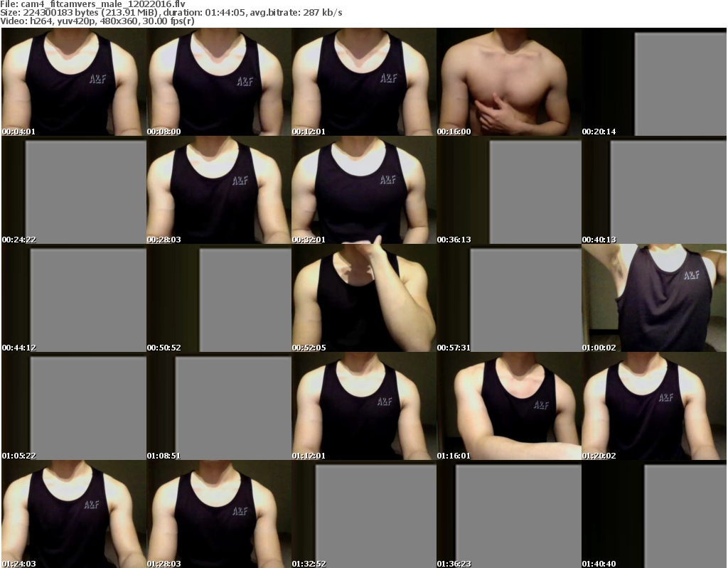Choose the gray frame stamped 00:44:12
This screenshot has height=568, width=728.
click(74, 298)
